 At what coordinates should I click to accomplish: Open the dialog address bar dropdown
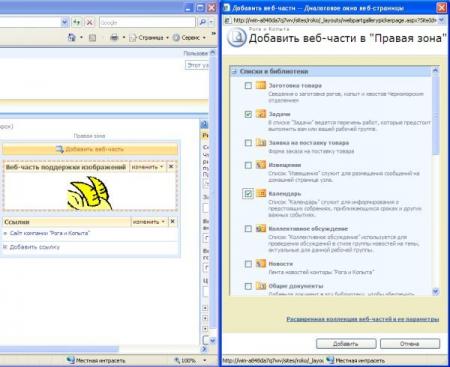click(442, 21)
